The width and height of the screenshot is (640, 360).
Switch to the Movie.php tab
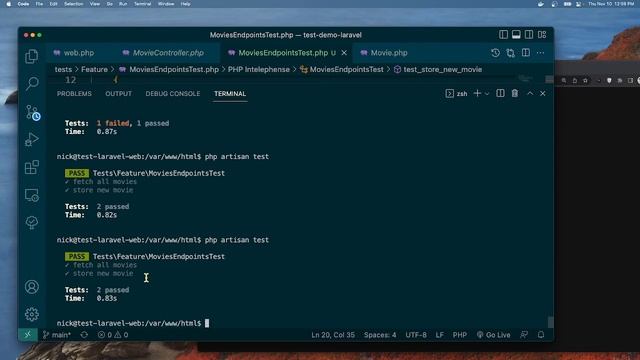[x=389, y=53]
